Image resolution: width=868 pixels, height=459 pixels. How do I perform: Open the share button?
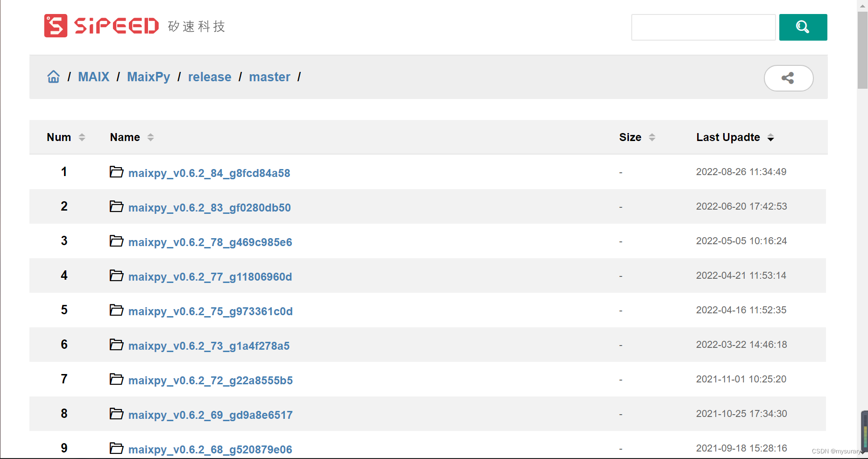(788, 78)
